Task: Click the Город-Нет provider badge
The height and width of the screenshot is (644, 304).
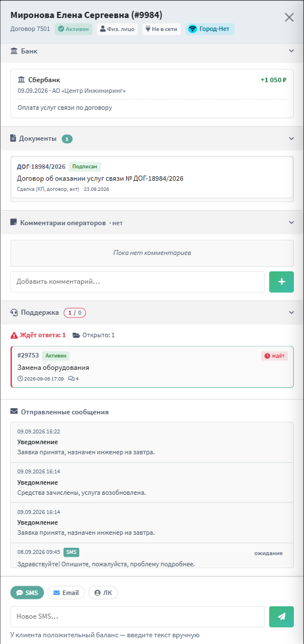Action: pyautogui.click(x=210, y=29)
